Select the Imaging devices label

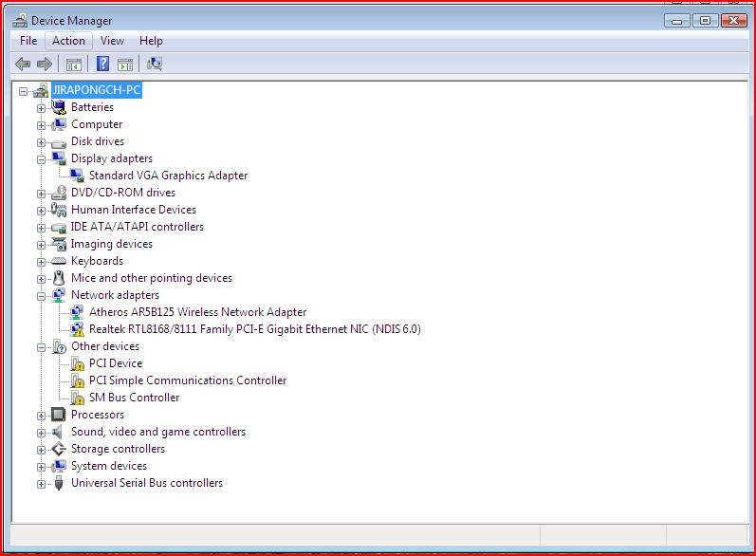click(111, 244)
